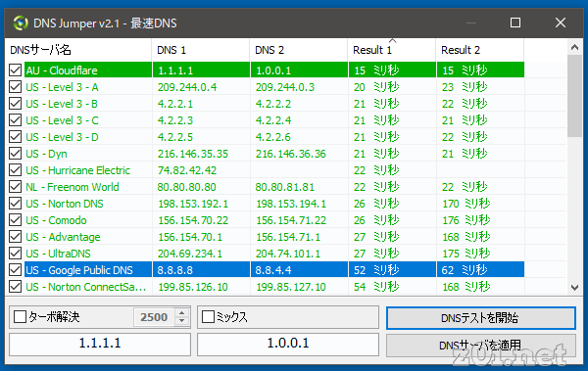Click the 199.85.126.10 address cell

193,287
